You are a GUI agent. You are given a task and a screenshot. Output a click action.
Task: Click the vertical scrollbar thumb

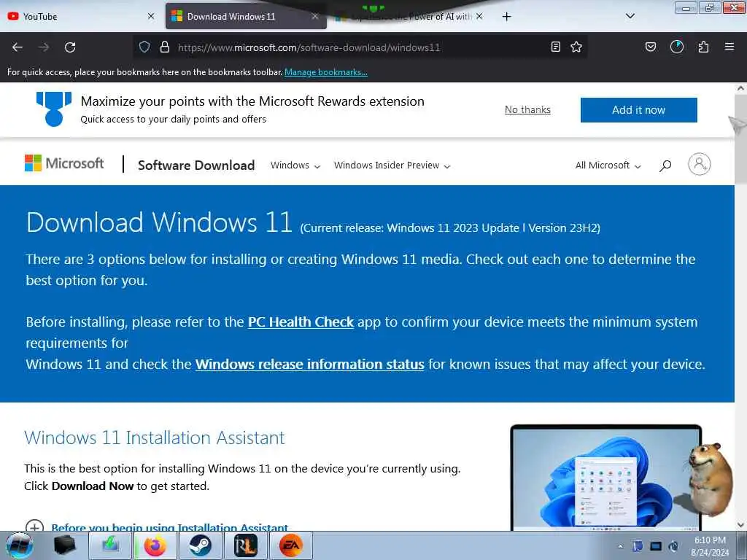(740, 139)
